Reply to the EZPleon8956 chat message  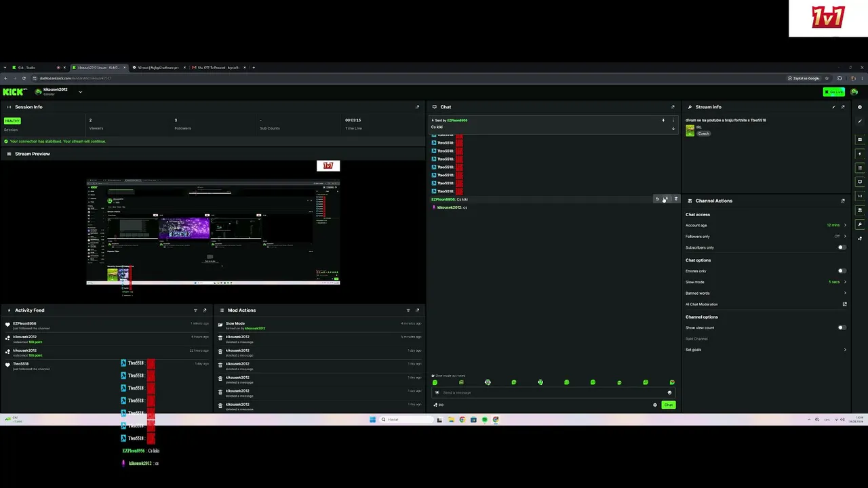click(657, 199)
